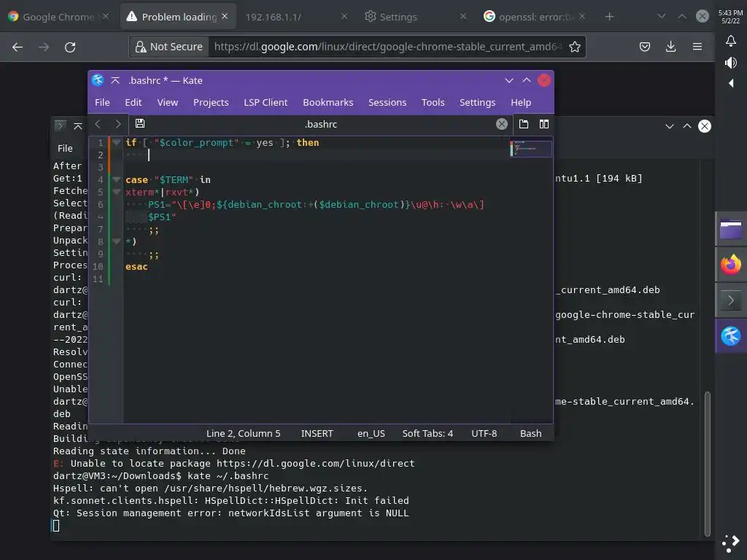Open the en_US dictionary selector
The image size is (747, 560).
[371, 433]
